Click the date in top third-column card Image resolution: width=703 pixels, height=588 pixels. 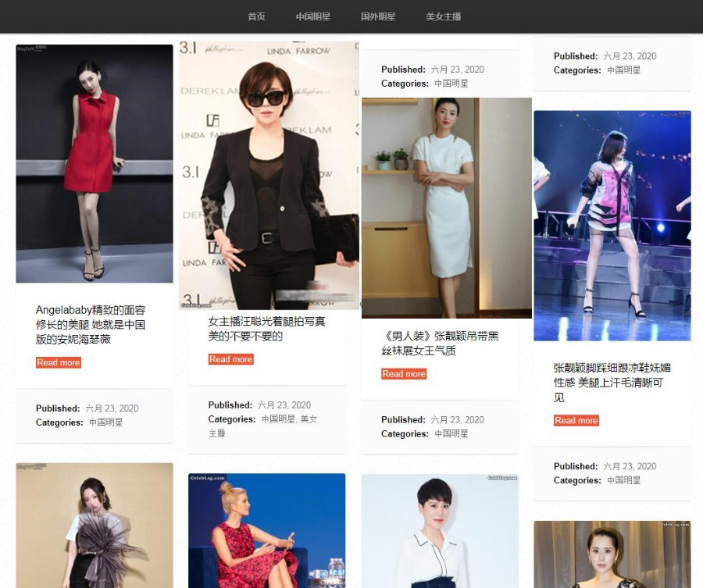(457, 69)
